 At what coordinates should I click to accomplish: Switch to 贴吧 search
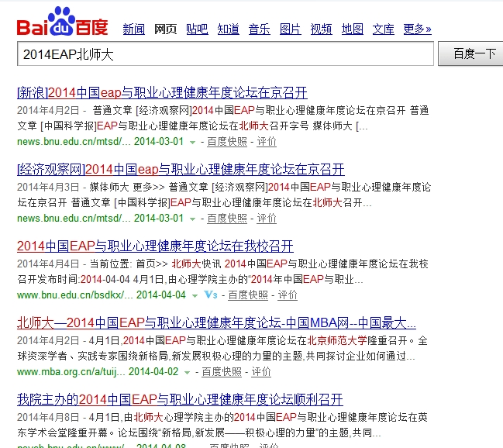pyautogui.click(x=197, y=29)
